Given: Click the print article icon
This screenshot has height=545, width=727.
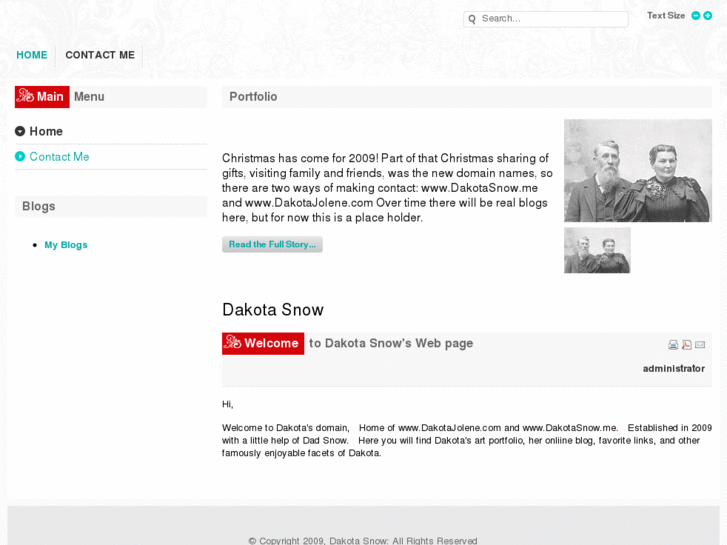Looking at the screenshot, I should coord(673,345).
